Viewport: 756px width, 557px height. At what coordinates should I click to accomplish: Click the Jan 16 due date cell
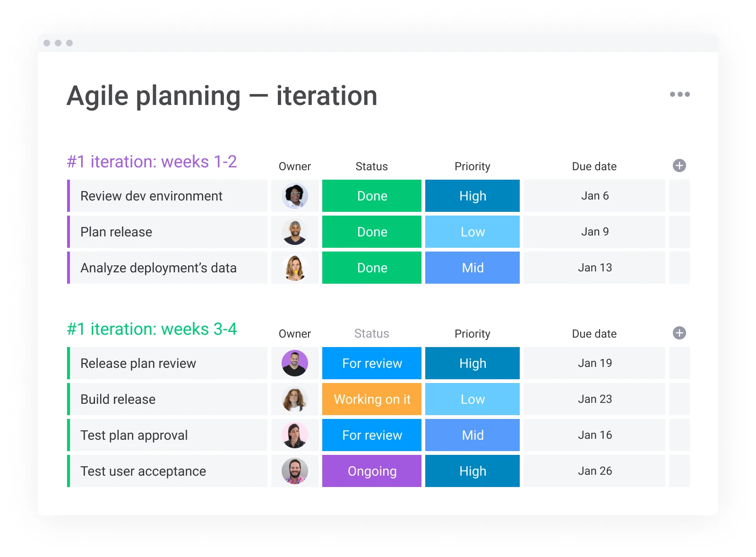[x=594, y=435]
